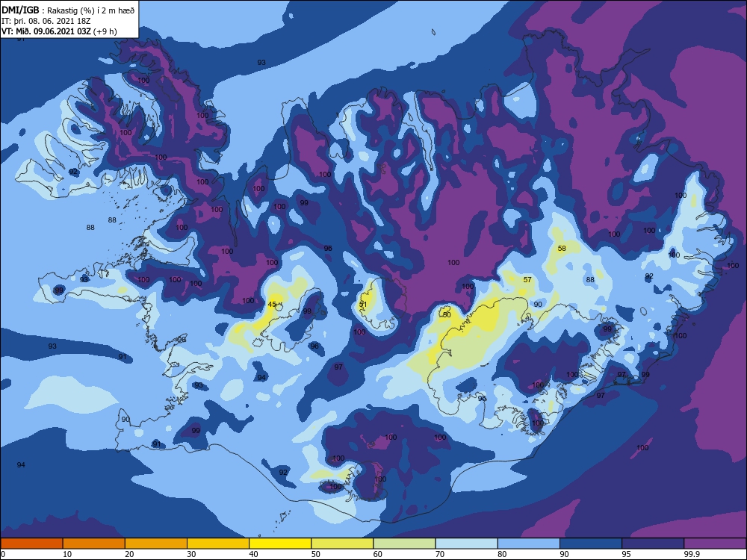747x560 pixels.
Task: Choose the pale blue 70–80 legend block
Action: [466, 544]
